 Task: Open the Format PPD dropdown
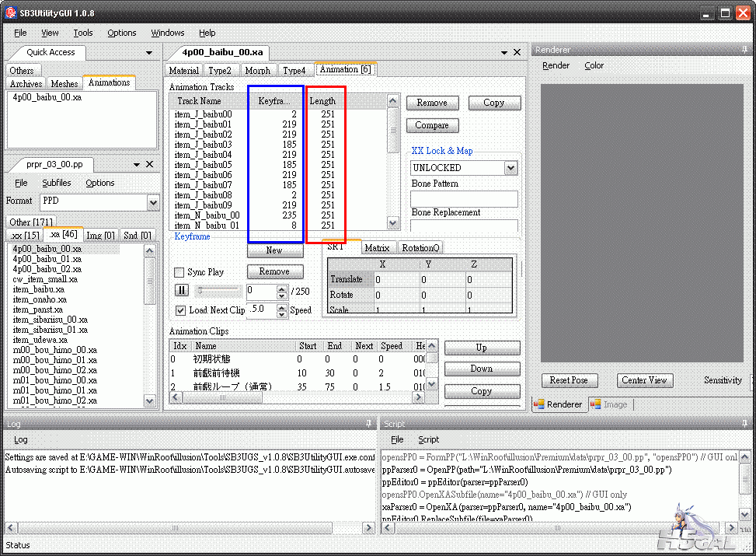click(x=152, y=202)
